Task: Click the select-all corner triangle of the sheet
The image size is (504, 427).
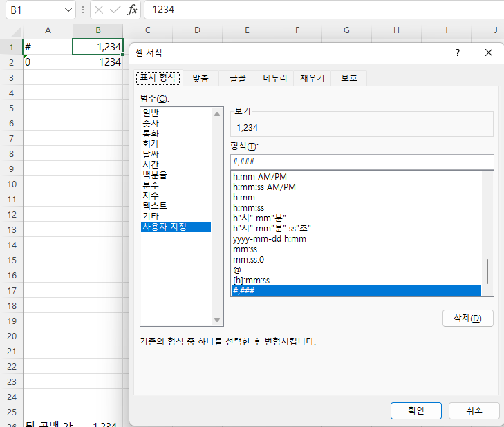Action: pos(15,32)
